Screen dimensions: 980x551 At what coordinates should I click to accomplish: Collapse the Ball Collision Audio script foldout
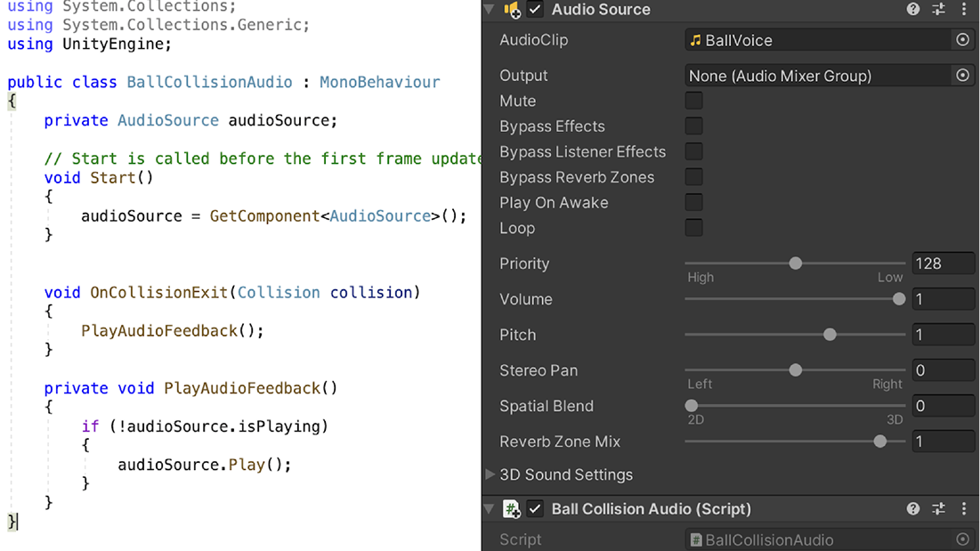(x=489, y=509)
